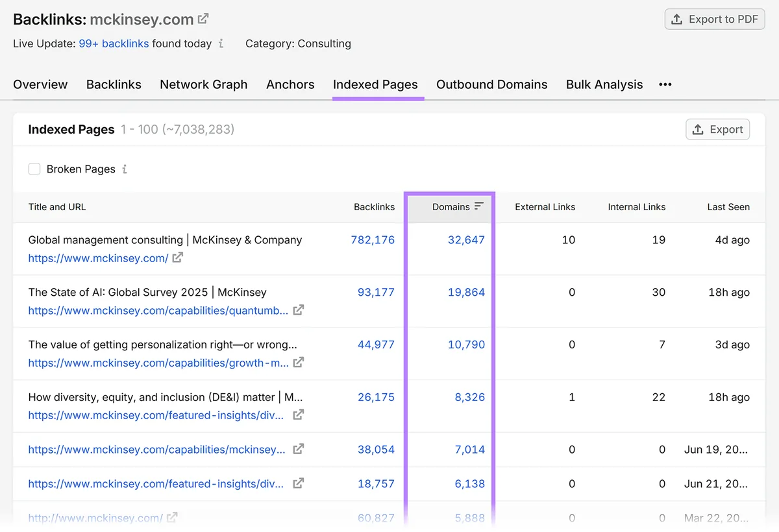779x532 pixels.
Task: Click backlinks count 38,054
Action: pyautogui.click(x=376, y=449)
